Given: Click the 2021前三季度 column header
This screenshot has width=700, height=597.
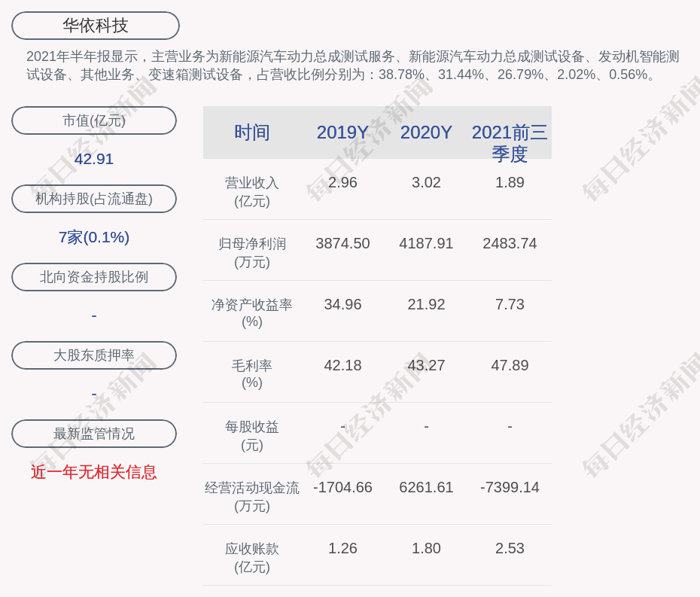Looking at the screenshot, I should tap(510, 143).
